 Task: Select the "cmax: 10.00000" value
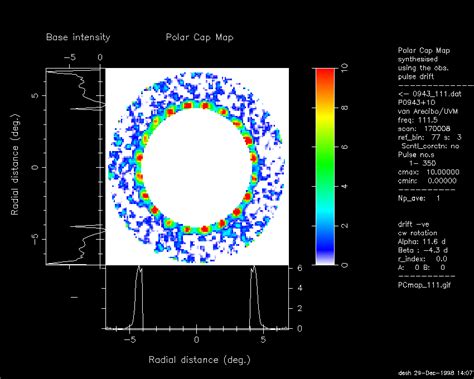click(x=428, y=172)
